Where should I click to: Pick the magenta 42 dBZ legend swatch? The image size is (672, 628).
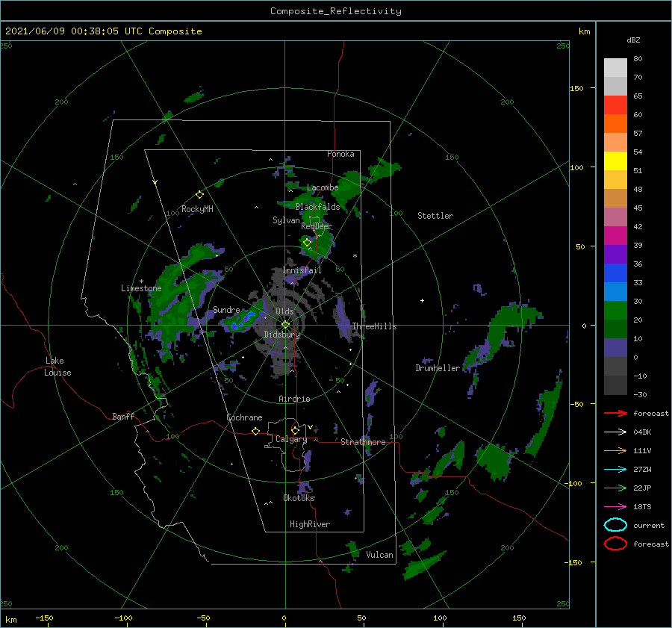pyautogui.click(x=615, y=236)
